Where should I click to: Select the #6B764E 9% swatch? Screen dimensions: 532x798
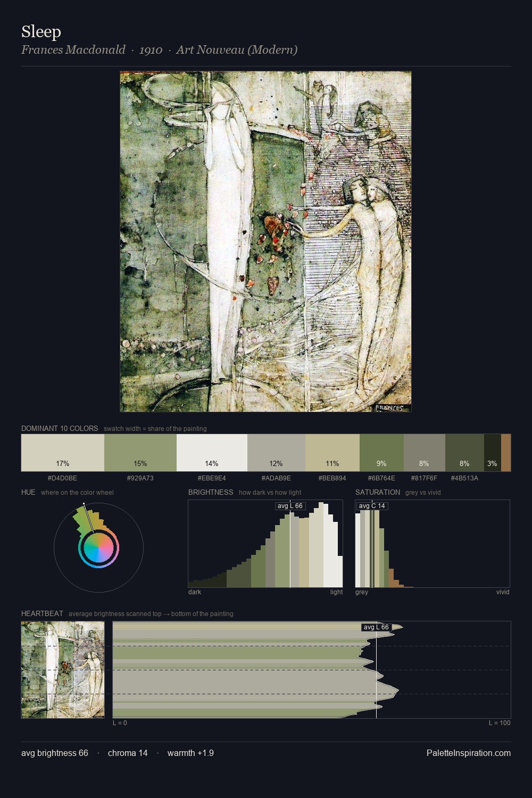tap(381, 453)
